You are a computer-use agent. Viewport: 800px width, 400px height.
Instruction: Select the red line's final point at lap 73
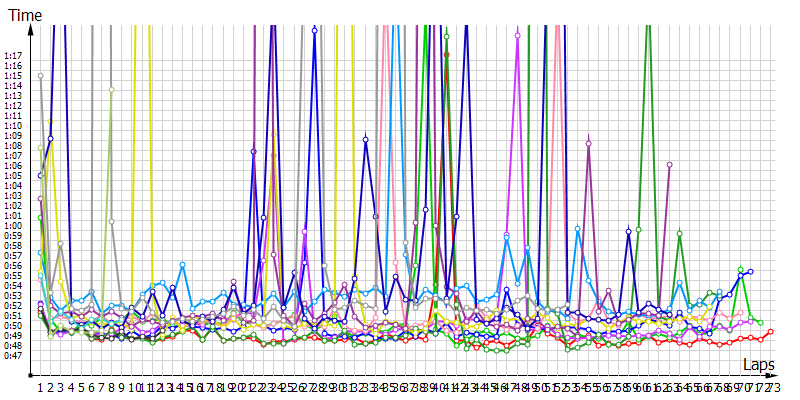pyautogui.click(x=771, y=332)
